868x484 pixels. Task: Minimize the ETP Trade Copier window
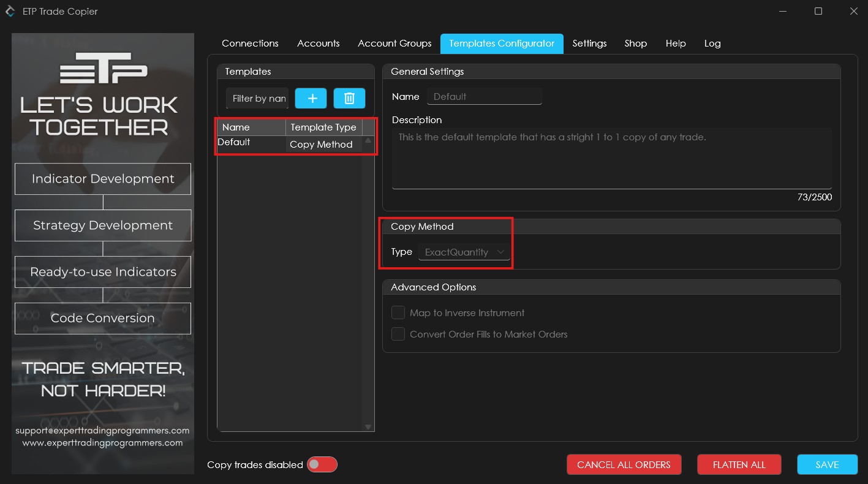tap(782, 11)
